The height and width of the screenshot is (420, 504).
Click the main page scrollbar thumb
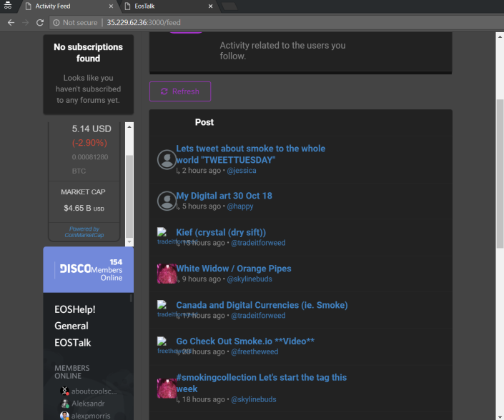coord(500,174)
